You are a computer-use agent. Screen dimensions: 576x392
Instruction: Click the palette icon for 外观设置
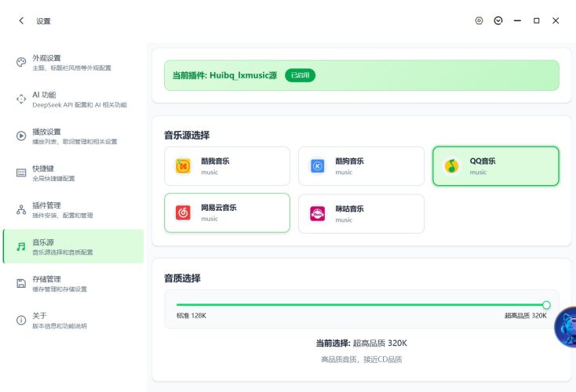[x=21, y=62]
